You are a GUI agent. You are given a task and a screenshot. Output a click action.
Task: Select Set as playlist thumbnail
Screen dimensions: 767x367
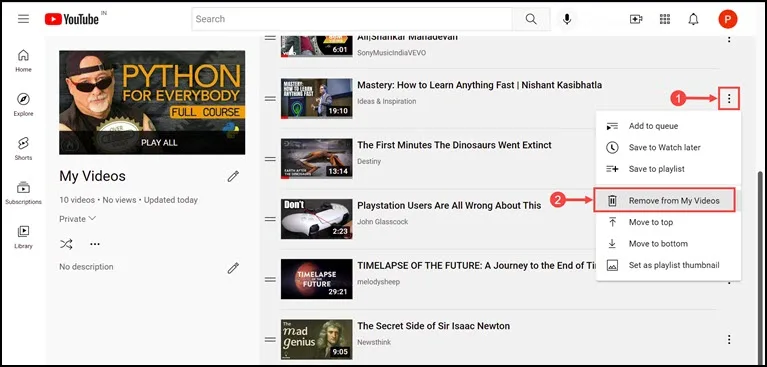[x=668, y=265]
